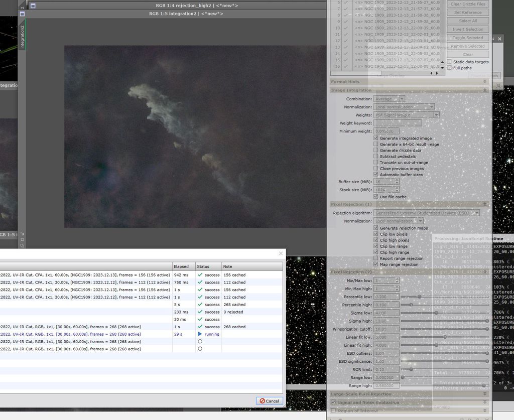The width and height of the screenshot is (514, 420).
Task: Expand Large-Scale Pixel Rejection section
Action: coord(485,394)
